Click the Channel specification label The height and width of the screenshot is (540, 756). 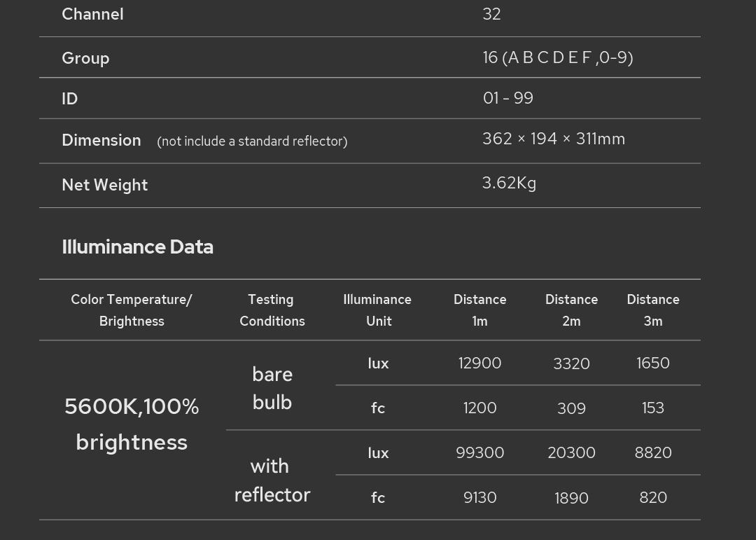point(92,14)
